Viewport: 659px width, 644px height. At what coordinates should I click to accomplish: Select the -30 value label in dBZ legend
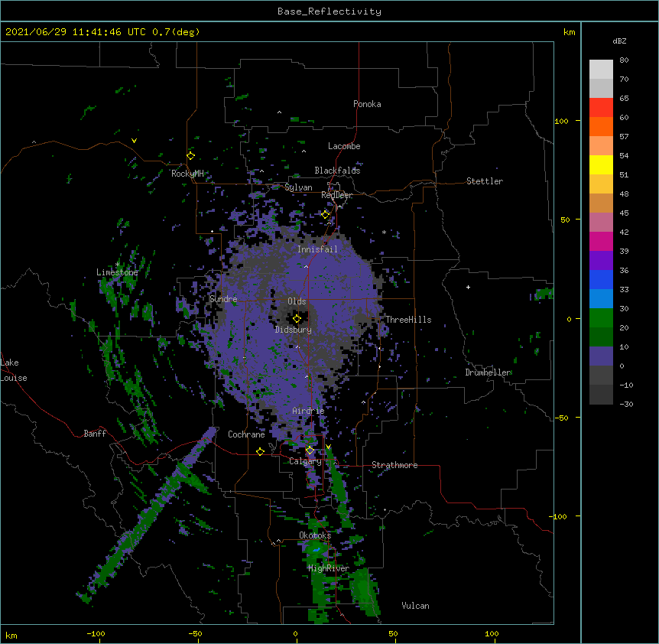click(626, 404)
